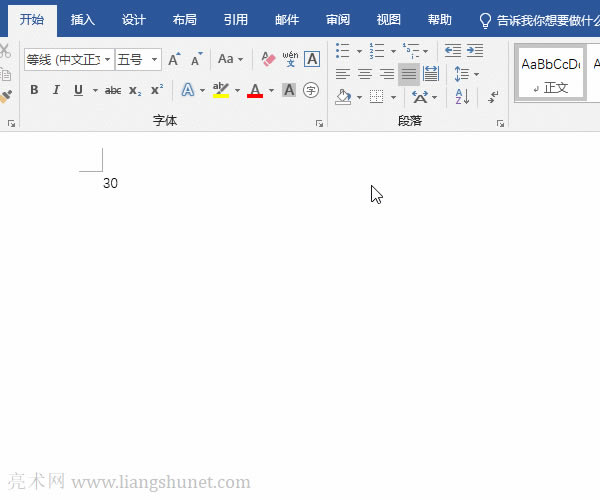Toggle Strikethrough formatting
The image size is (600, 500).
click(113, 90)
